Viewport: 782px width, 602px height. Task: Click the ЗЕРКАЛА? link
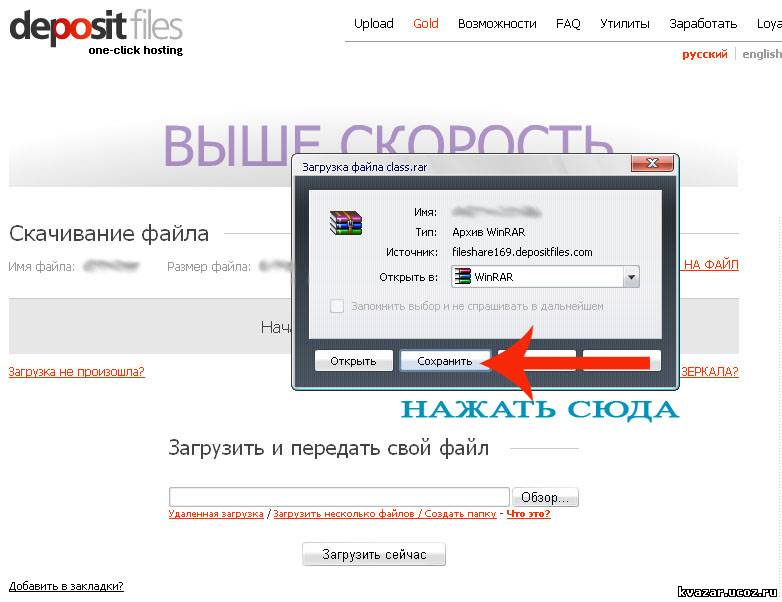point(710,372)
